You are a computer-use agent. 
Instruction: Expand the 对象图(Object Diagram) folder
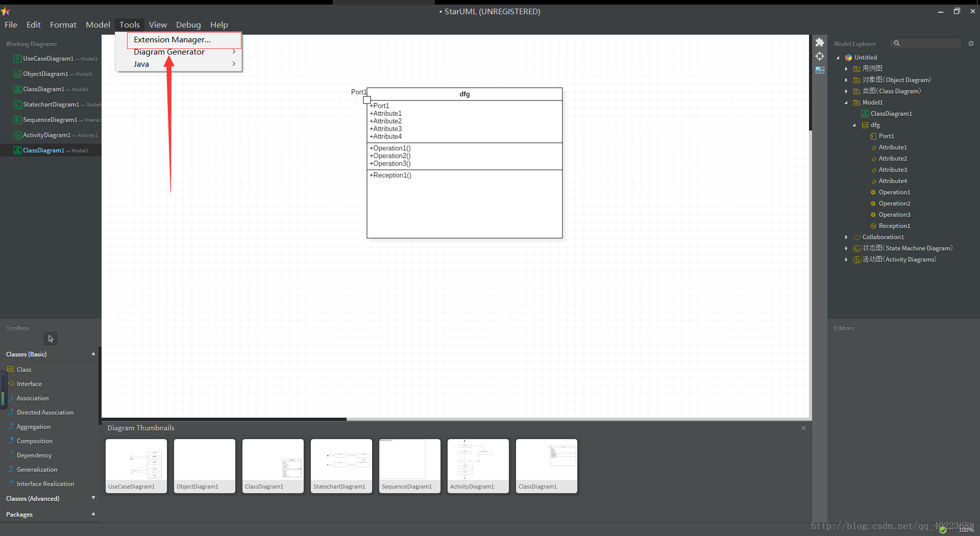[846, 80]
